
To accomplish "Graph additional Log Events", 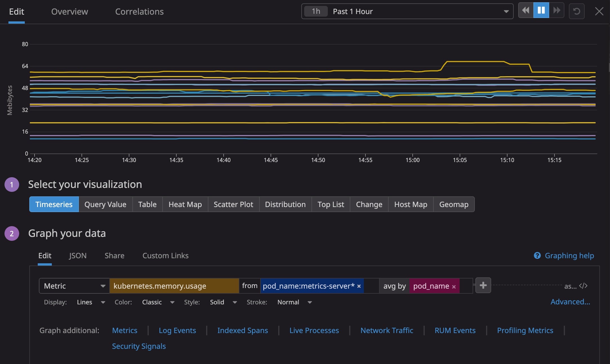I will click(x=177, y=330).
